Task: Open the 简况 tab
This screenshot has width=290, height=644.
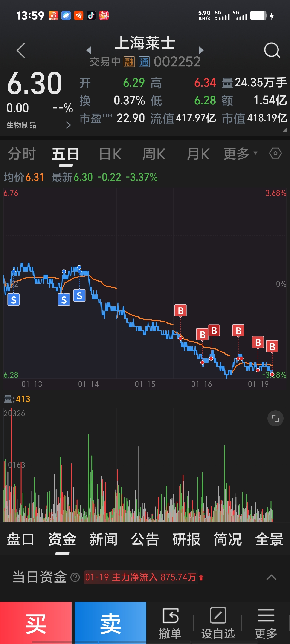Action: point(228,539)
